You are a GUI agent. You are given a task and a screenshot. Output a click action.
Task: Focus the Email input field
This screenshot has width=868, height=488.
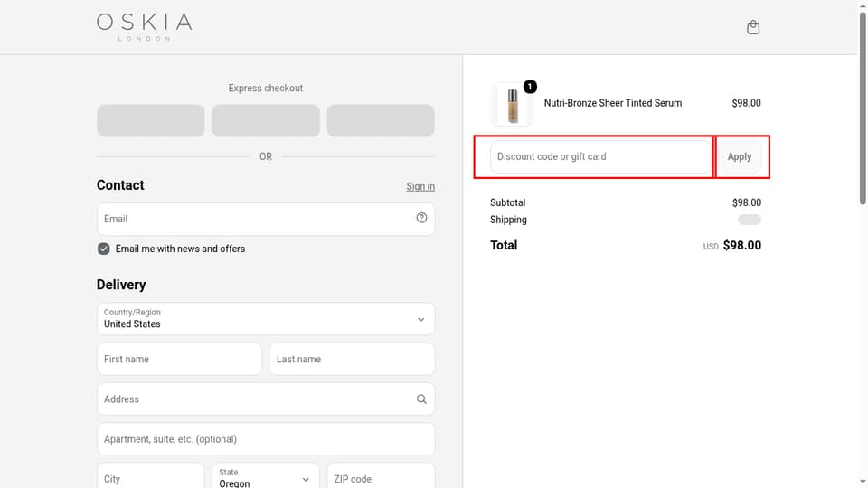[266, 219]
